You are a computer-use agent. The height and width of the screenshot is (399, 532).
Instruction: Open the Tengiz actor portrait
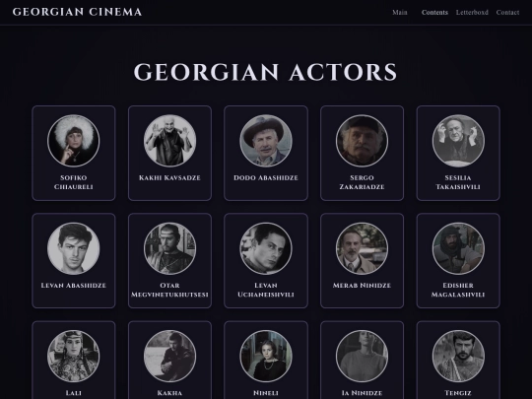click(458, 357)
